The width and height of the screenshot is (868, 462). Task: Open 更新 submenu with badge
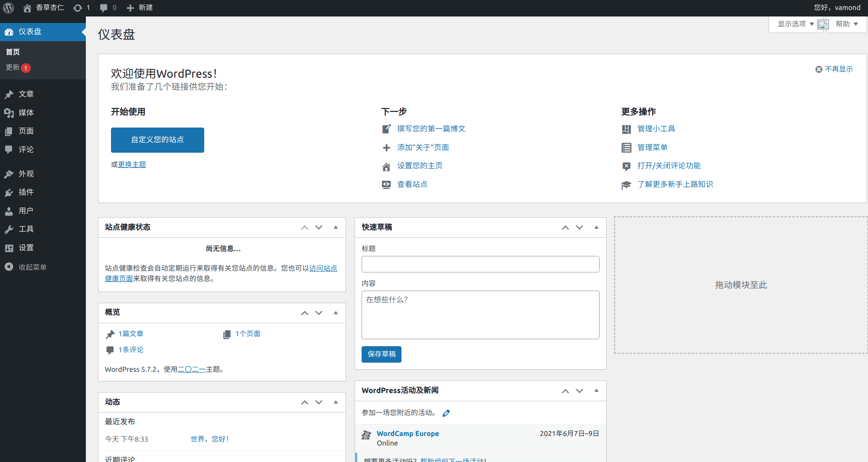(x=18, y=68)
